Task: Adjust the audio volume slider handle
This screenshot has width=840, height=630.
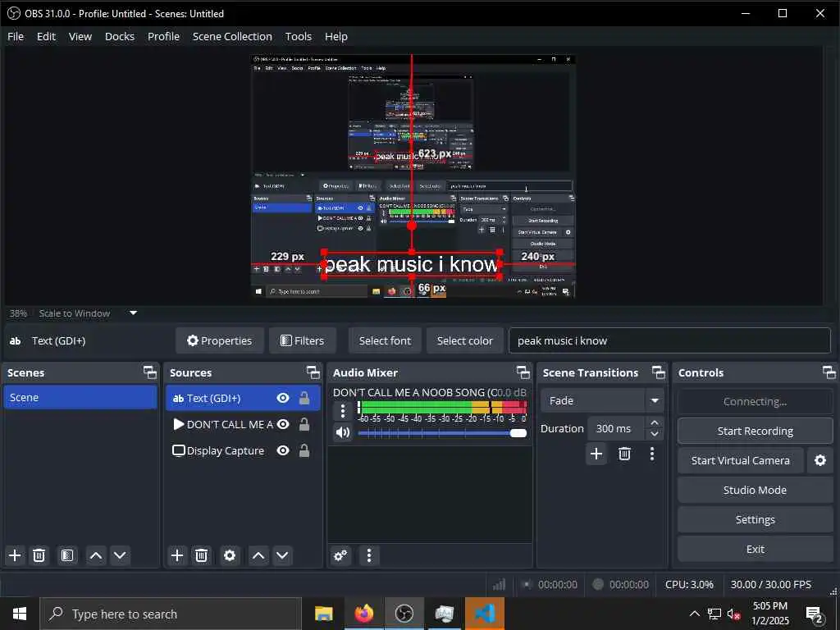Action: [x=518, y=433]
